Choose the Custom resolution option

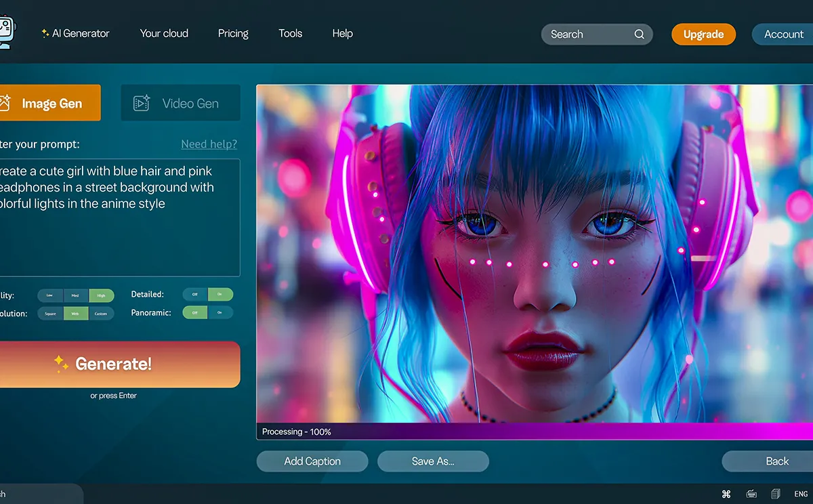pos(101,314)
